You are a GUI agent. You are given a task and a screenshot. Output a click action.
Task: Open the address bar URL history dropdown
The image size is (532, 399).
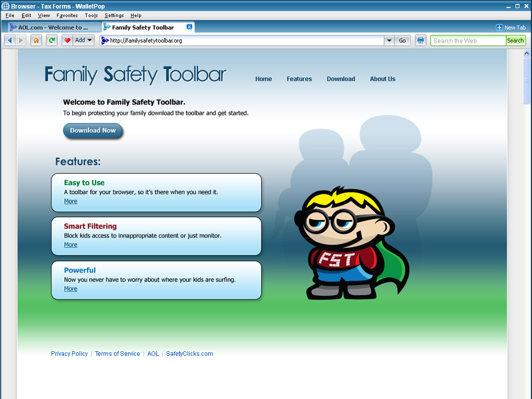389,40
